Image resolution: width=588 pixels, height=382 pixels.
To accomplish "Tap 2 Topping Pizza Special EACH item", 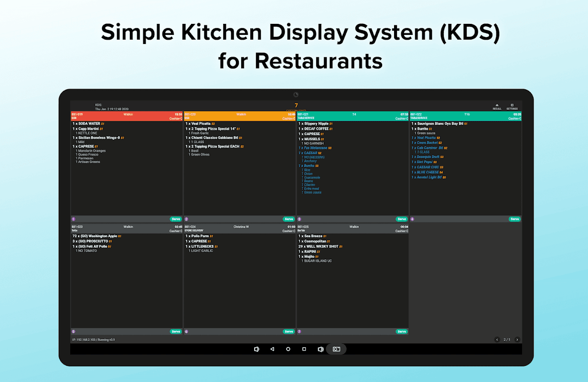I will [x=214, y=147].
